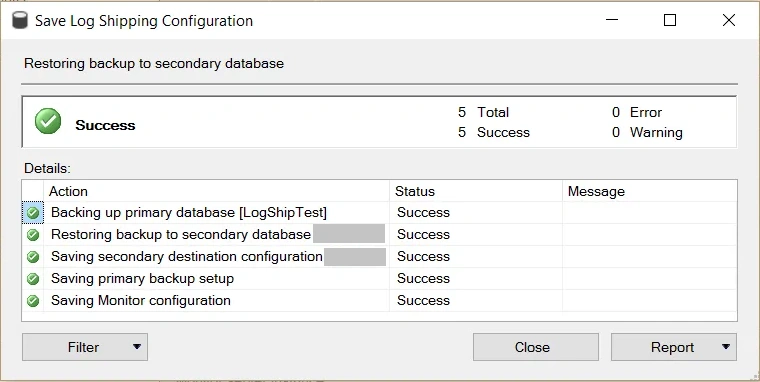760x382 pixels.
Task: Click the '5 Total' summary count
Action: tap(483, 112)
